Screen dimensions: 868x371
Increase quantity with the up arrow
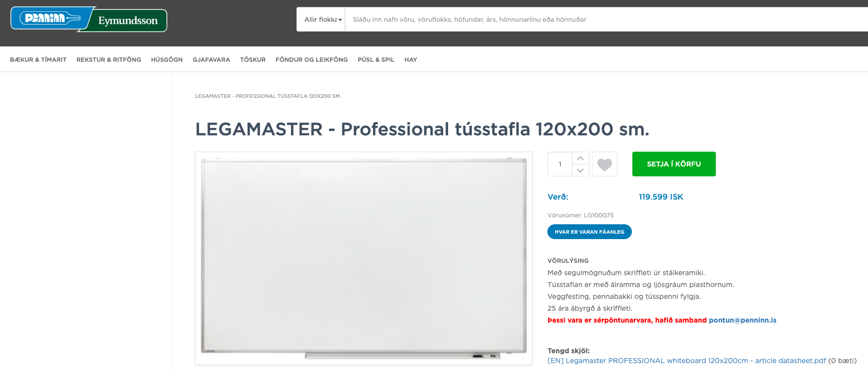580,158
